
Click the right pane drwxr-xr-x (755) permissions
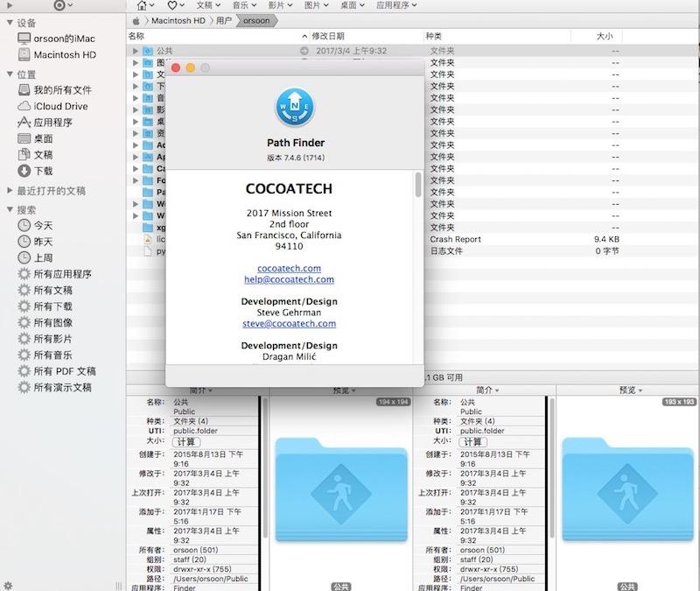click(x=489, y=569)
